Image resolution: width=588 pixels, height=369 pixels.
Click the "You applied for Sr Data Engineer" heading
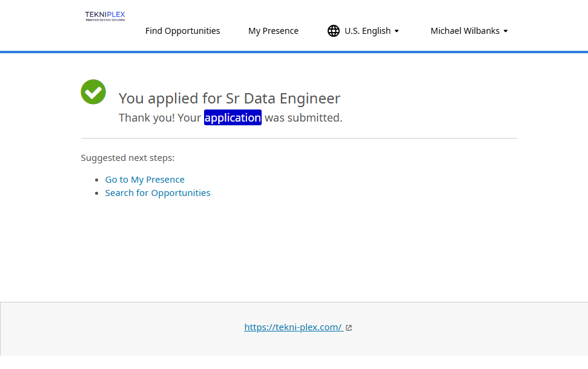[x=230, y=98]
